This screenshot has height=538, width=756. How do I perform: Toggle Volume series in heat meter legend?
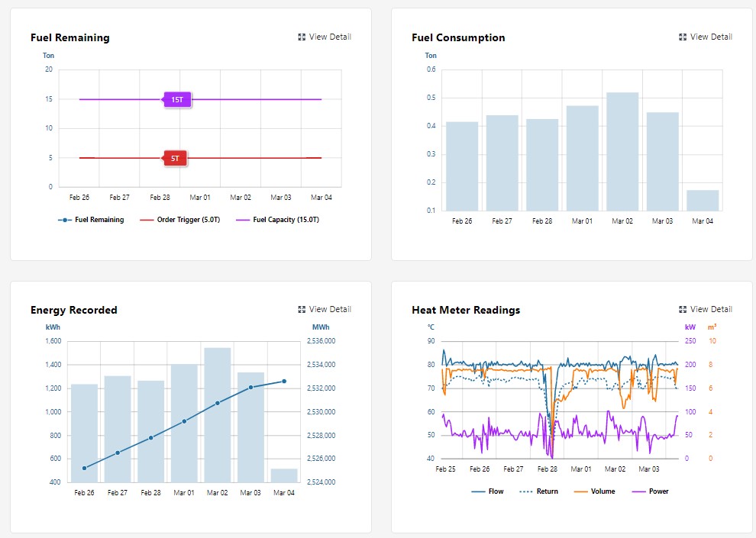[x=594, y=491]
